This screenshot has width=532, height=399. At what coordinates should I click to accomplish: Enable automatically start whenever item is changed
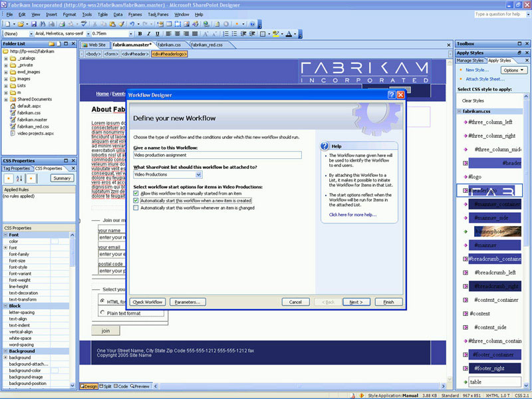click(x=136, y=207)
